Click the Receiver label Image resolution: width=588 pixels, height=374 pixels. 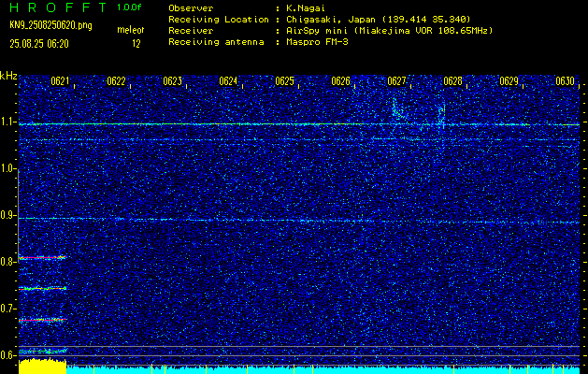191,30
